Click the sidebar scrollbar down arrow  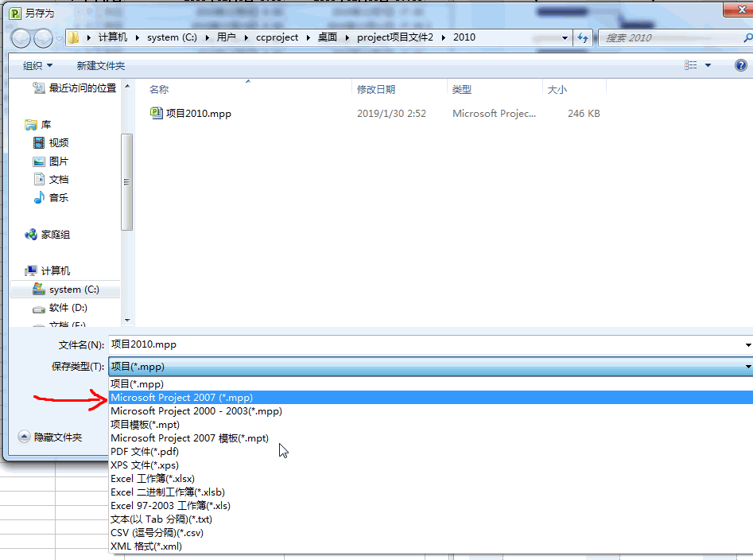tap(127, 321)
